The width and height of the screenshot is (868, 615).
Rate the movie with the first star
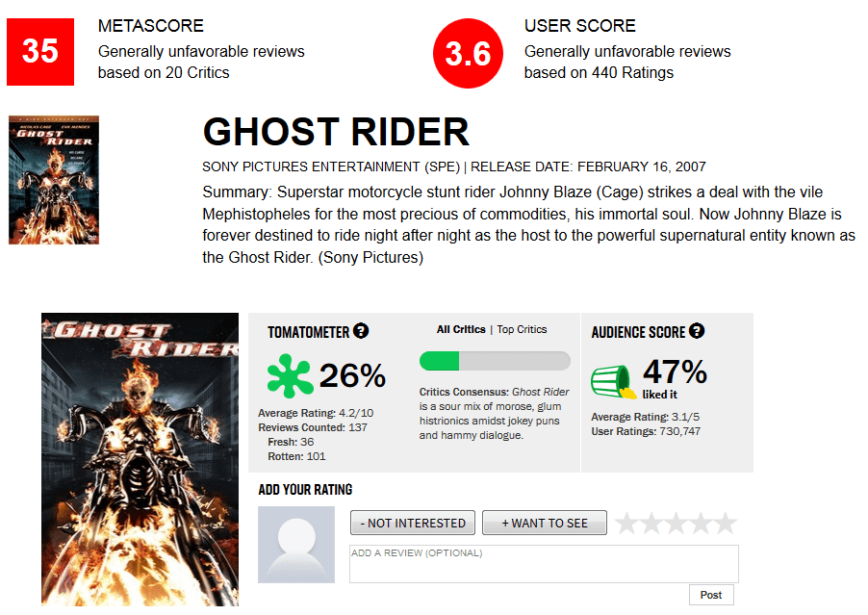(x=626, y=524)
